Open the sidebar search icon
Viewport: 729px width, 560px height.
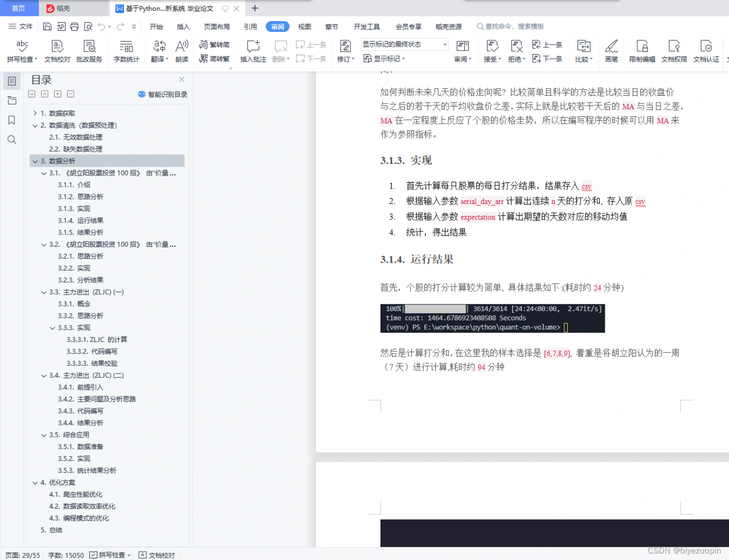(x=11, y=140)
